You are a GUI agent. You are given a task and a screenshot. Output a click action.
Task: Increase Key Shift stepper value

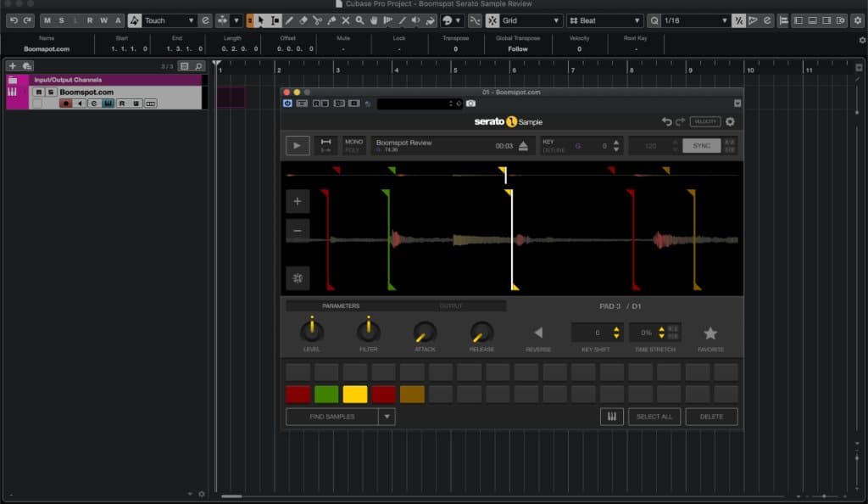tap(616, 329)
